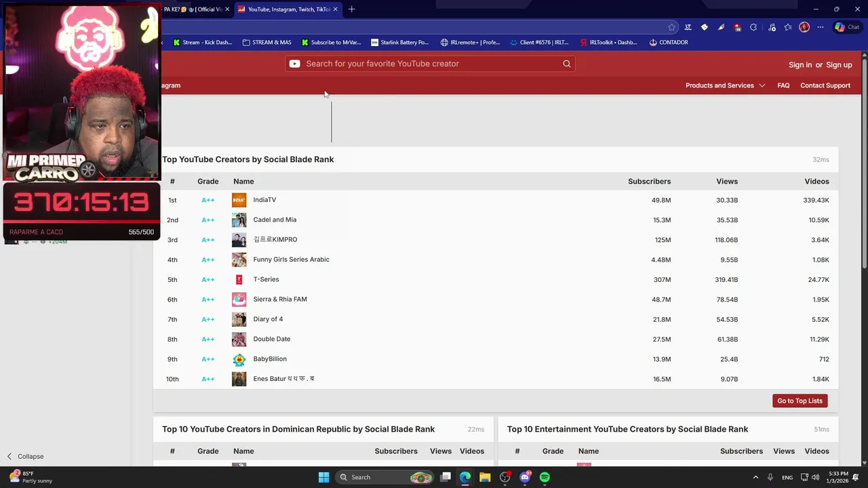868x488 pixels.
Task: Click Sign in link
Action: coord(800,65)
